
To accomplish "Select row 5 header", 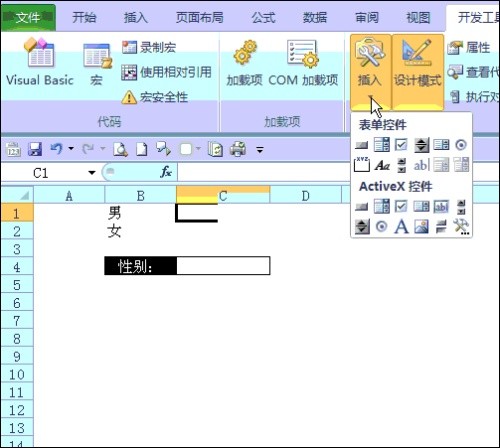I will tap(17, 285).
